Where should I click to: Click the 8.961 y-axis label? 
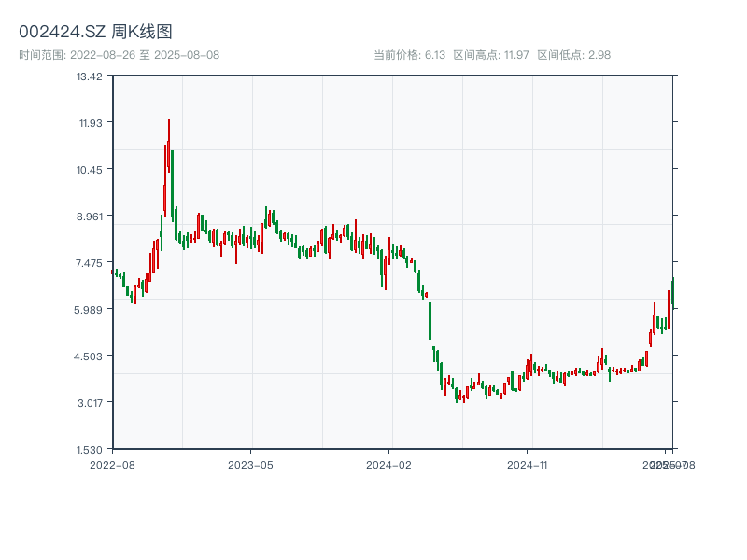[90, 216]
